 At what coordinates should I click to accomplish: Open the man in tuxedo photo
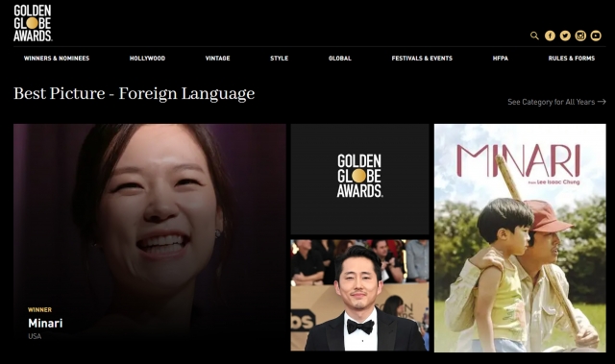(x=359, y=295)
